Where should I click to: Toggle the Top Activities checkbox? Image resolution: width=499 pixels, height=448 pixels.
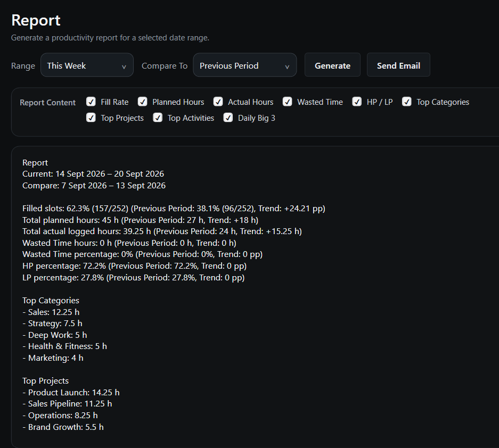[x=158, y=118]
